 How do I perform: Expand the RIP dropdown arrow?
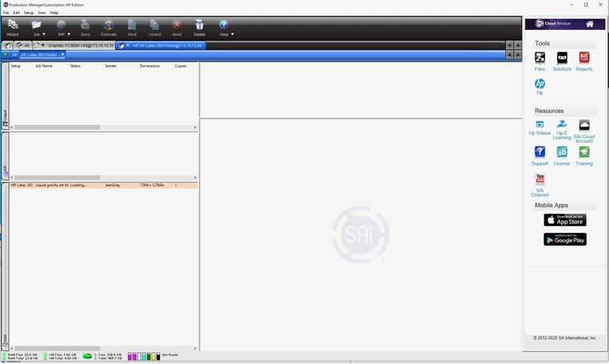[69, 34]
